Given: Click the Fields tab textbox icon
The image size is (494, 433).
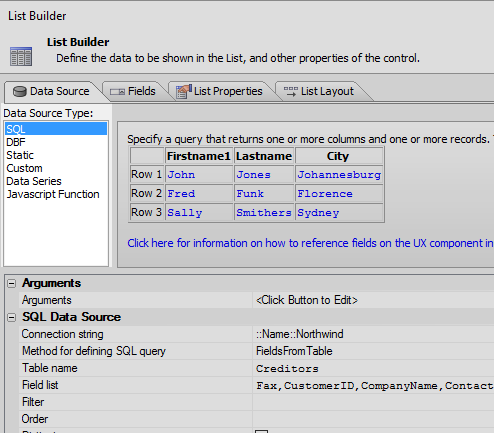Looking at the screenshot, I should [x=117, y=92].
